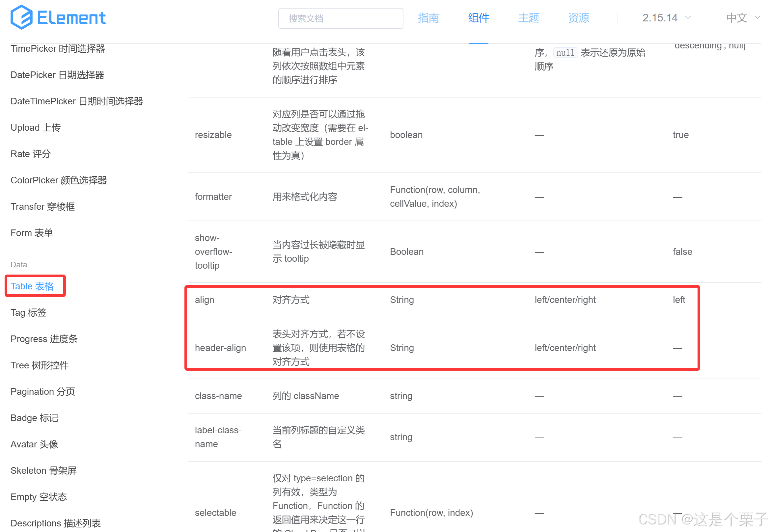Click the default value false

coord(683,252)
